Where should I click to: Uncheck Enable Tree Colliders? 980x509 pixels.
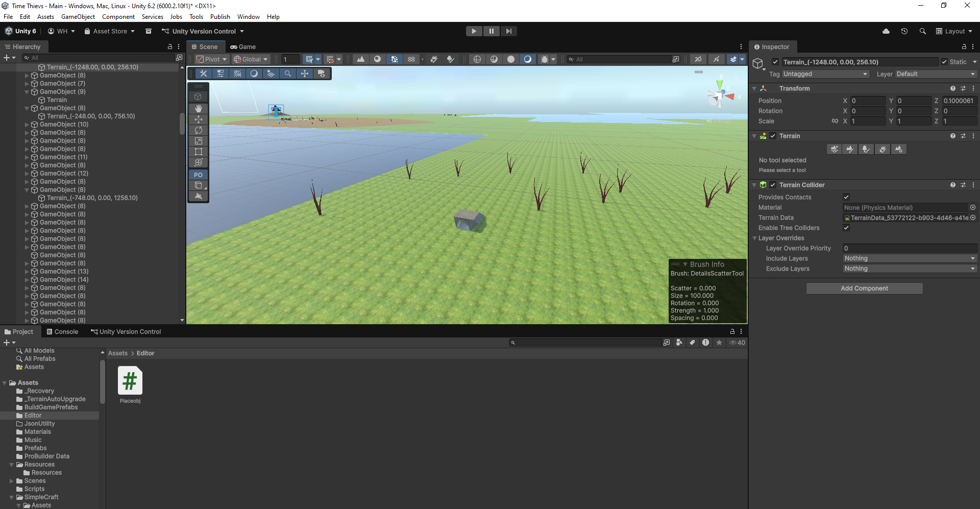[x=846, y=228]
